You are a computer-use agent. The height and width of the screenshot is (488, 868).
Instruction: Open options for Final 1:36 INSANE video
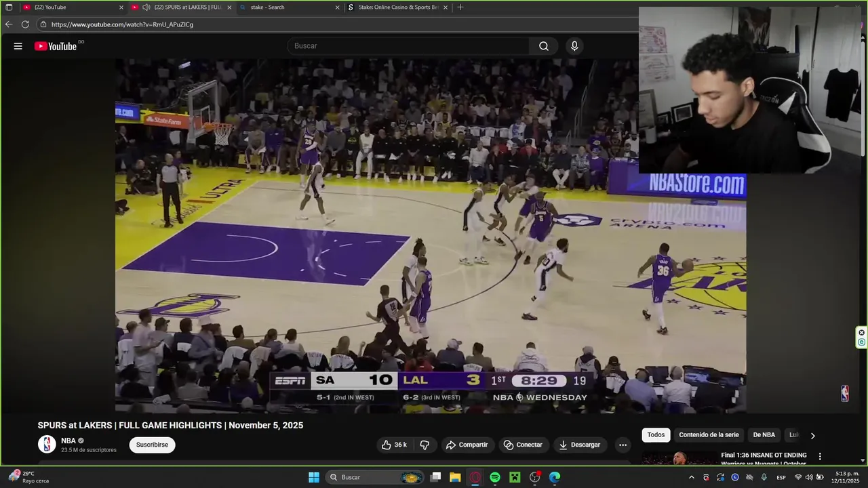[820, 456]
